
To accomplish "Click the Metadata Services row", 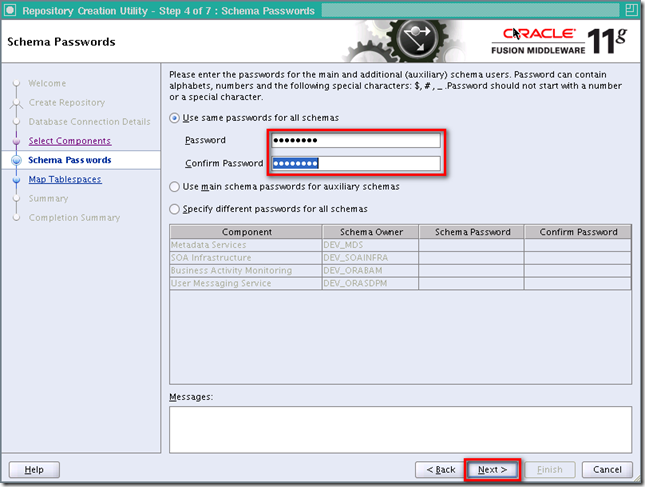I will point(400,245).
